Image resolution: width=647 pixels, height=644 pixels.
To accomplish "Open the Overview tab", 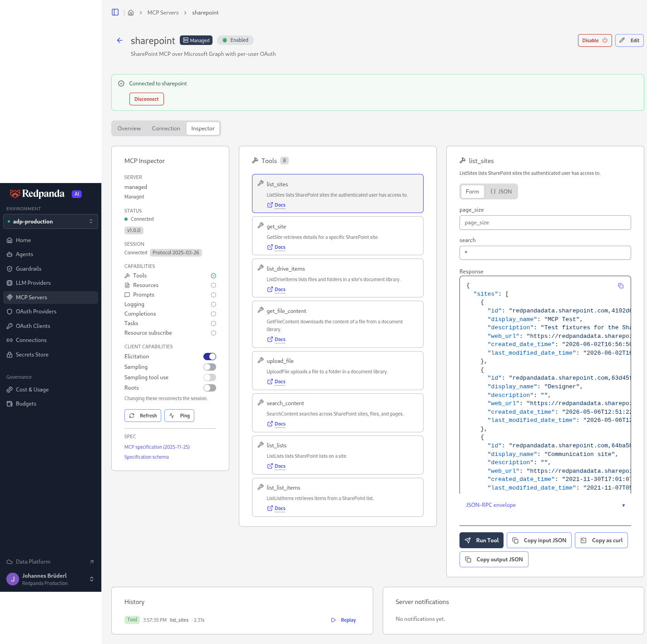I will click(129, 129).
